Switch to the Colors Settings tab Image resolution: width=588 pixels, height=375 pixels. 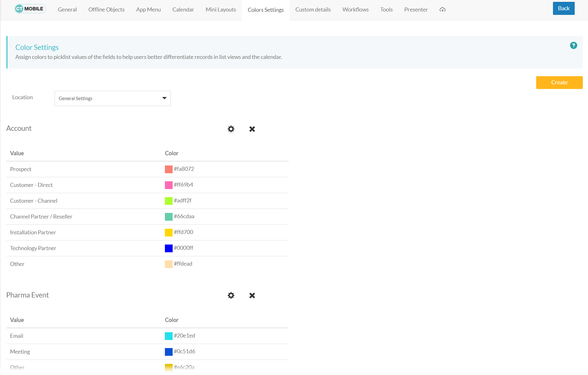(265, 10)
